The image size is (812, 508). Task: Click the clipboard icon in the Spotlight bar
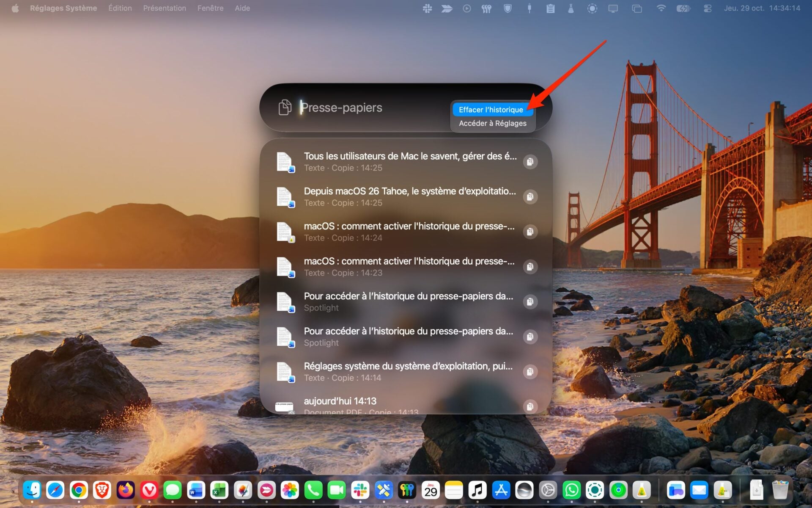285,108
